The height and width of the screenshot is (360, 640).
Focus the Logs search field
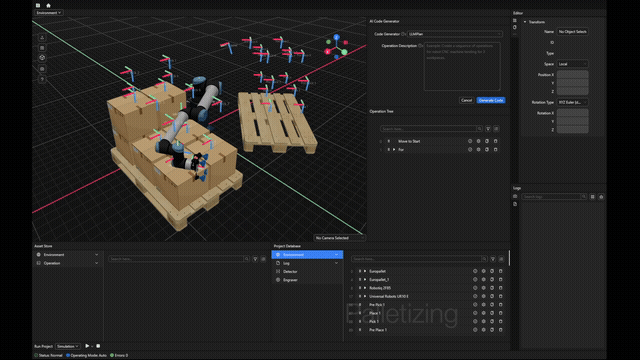coord(554,197)
